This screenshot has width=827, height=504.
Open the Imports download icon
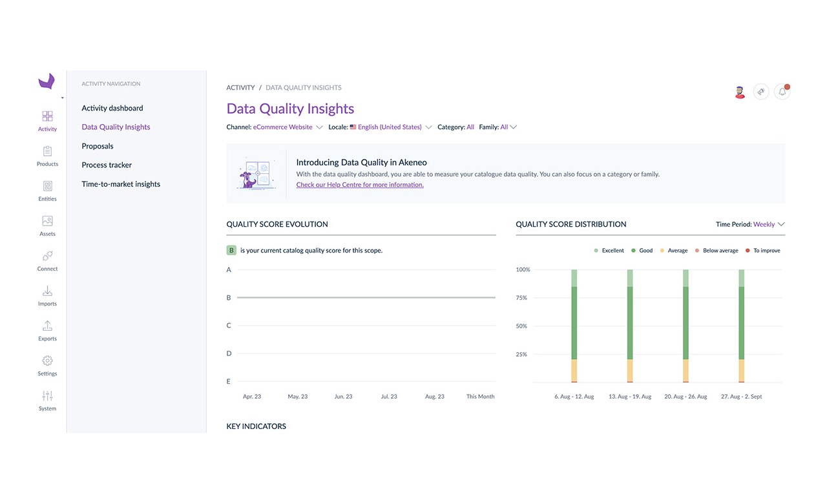(47, 291)
